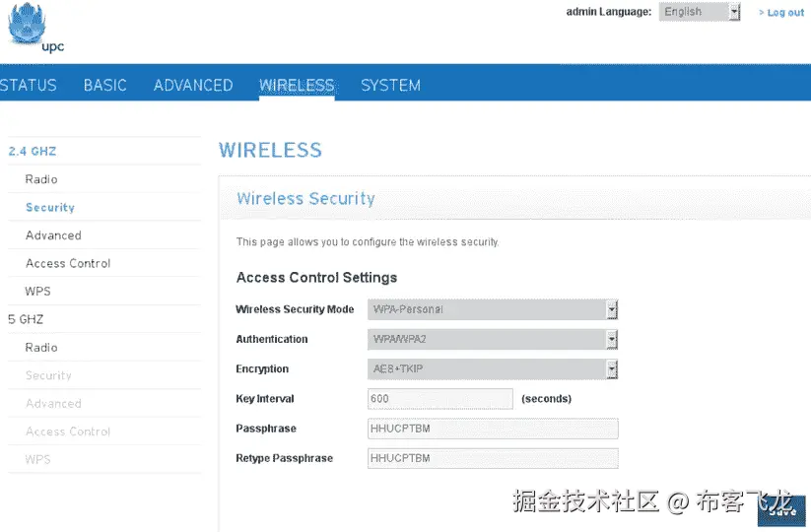
Task: Open Access Control under 2.4 GHZ
Action: point(68,263)
